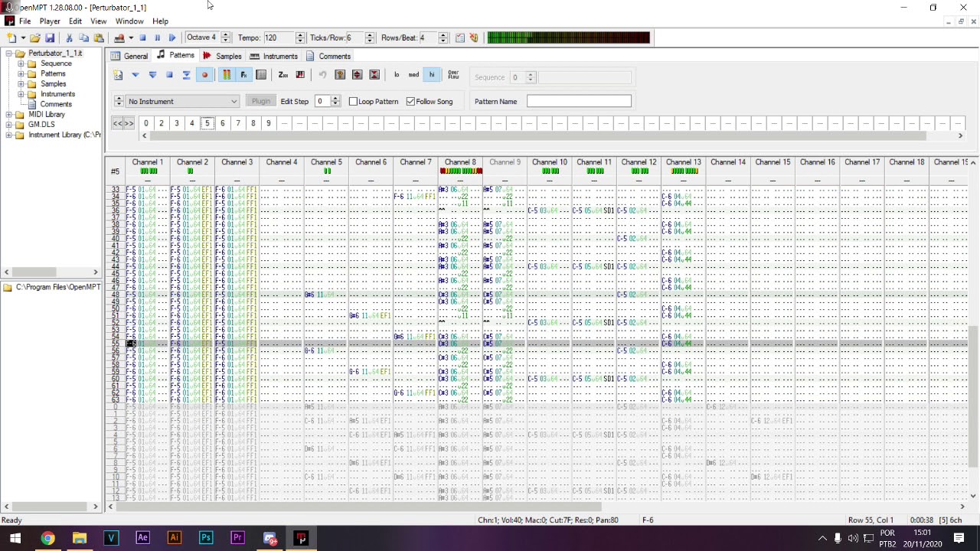Click the shrink pattern icon
This screenshot has width=980, height=551.
click(374, 75)
